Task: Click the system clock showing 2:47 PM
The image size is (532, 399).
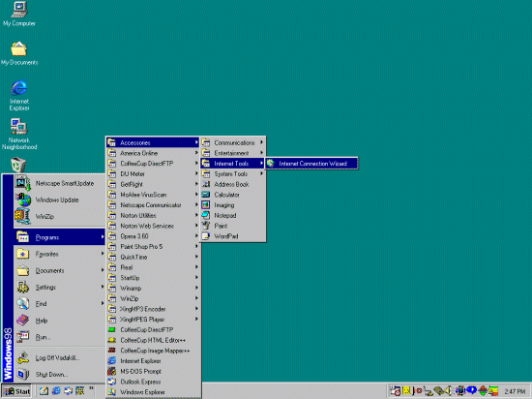Action: pyautogui.click(x=515, y=391)
